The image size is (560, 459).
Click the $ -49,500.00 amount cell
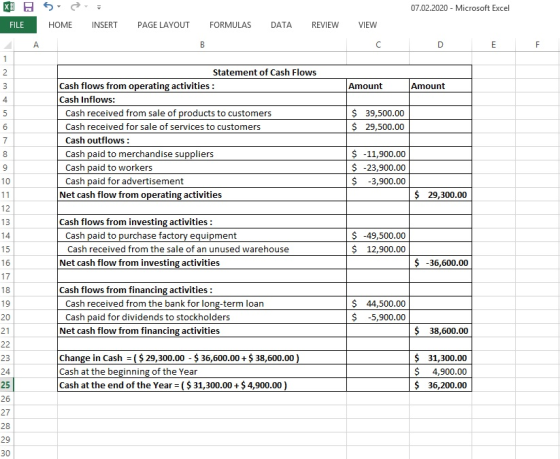coord(378,235)
